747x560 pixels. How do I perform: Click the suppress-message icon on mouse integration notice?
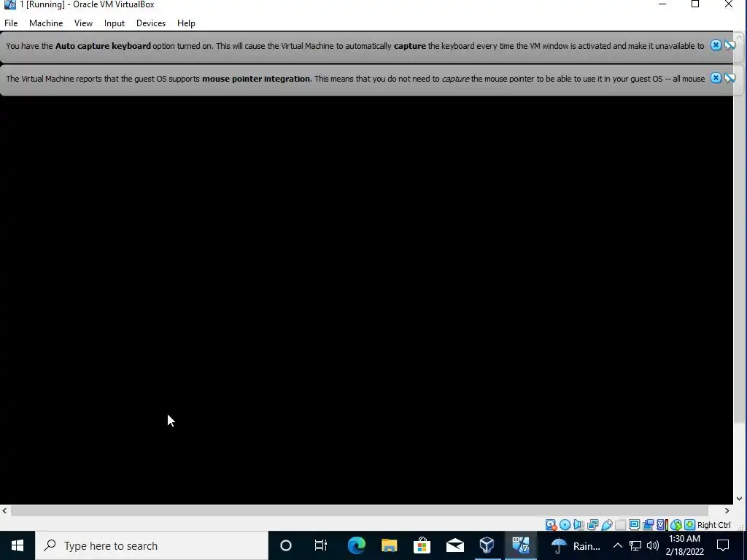tap(729, 78)
